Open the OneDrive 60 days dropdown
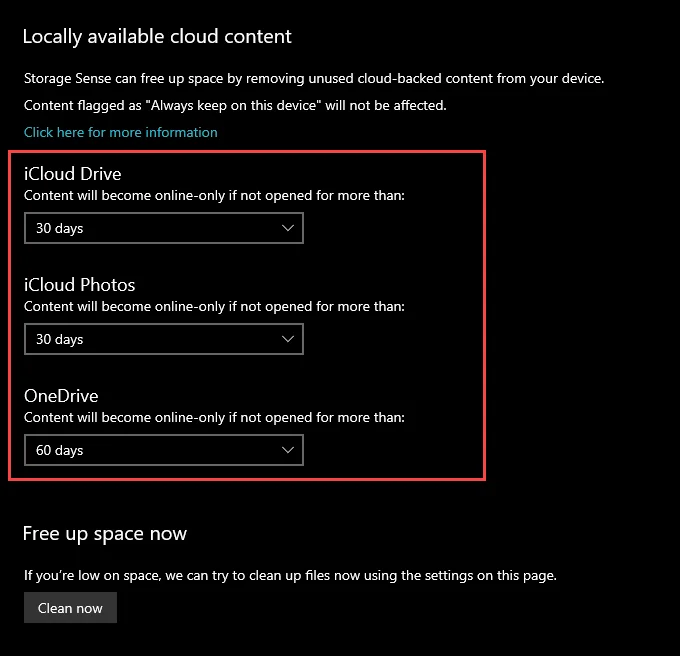Viewport: 680px width, 656px height. click(x=163, y=450)
